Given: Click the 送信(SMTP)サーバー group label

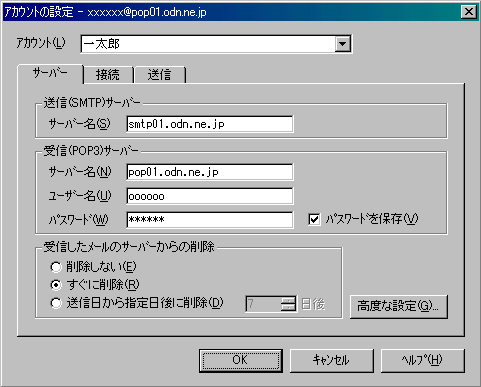Looking at the screenshot, I should 92,103.
